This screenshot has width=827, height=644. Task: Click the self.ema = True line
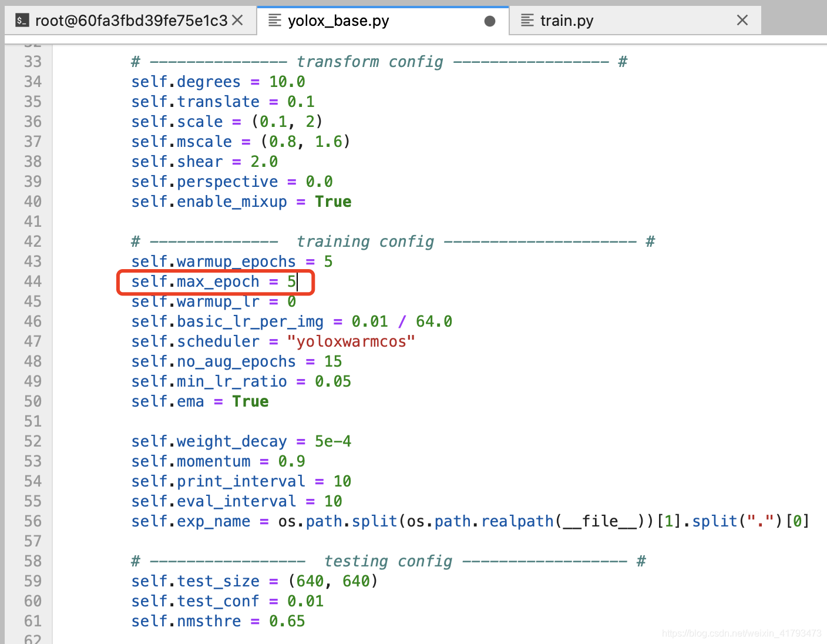pos(200,401)
